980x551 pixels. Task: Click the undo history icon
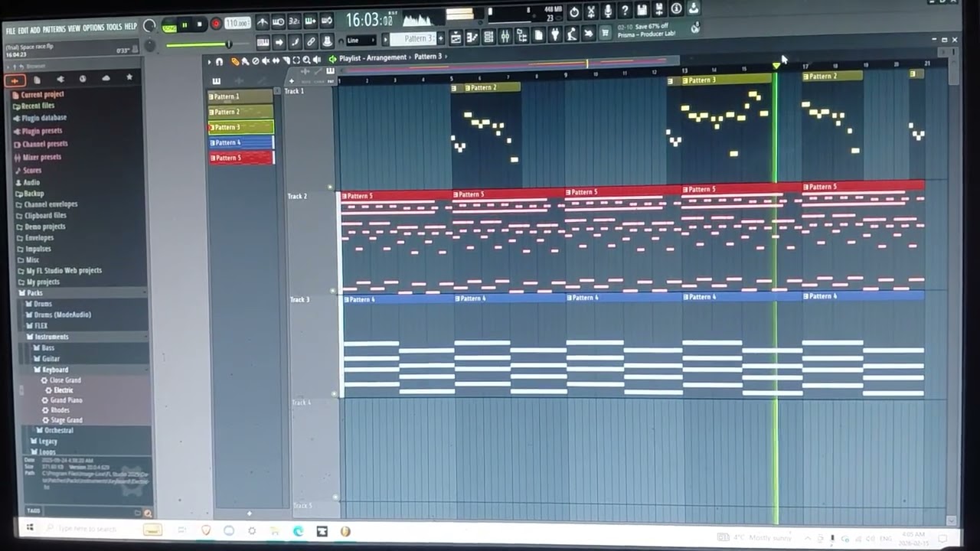click(574, 12)
